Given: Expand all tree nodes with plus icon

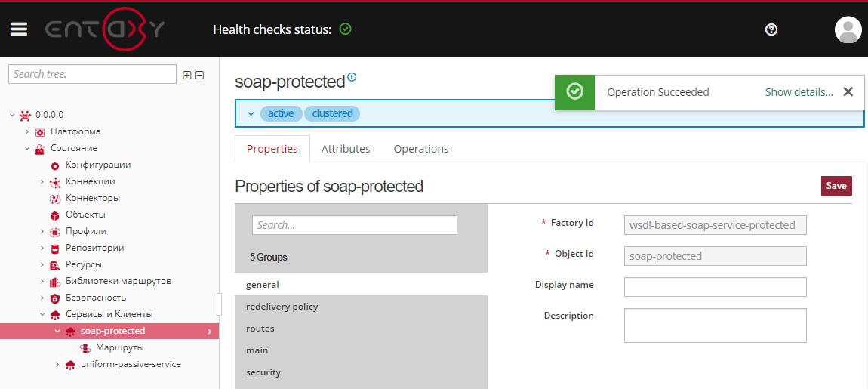Looking at the screenshot, I should tap(187, 75).
